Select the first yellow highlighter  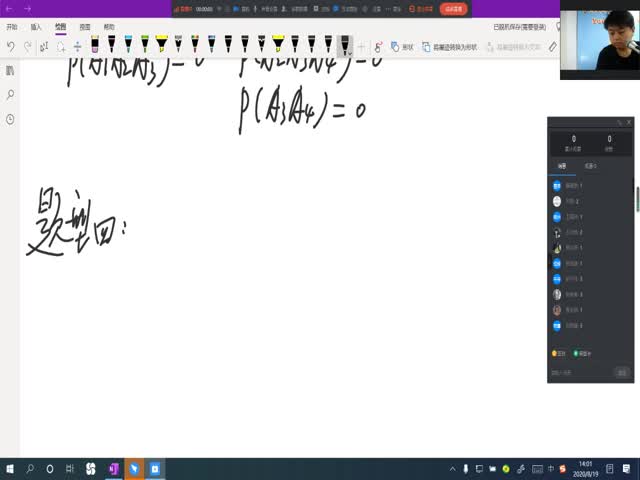(x=162, y=44)
